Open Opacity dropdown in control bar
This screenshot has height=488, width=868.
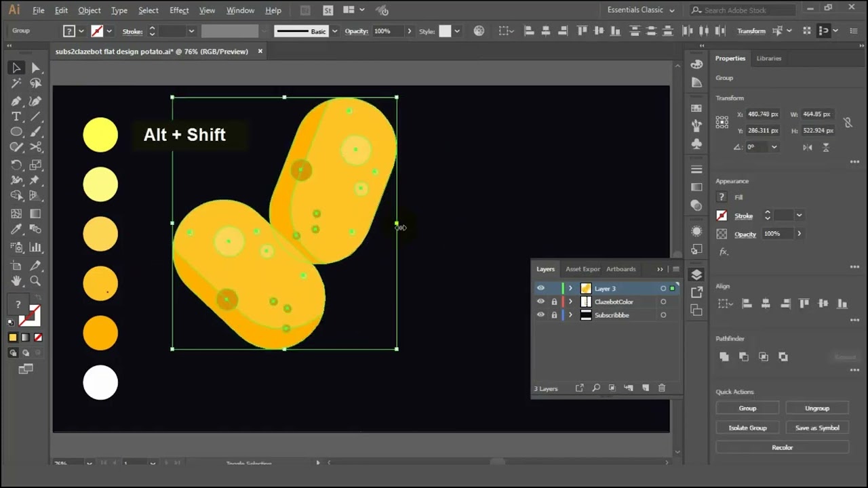[x=409, y=31]
